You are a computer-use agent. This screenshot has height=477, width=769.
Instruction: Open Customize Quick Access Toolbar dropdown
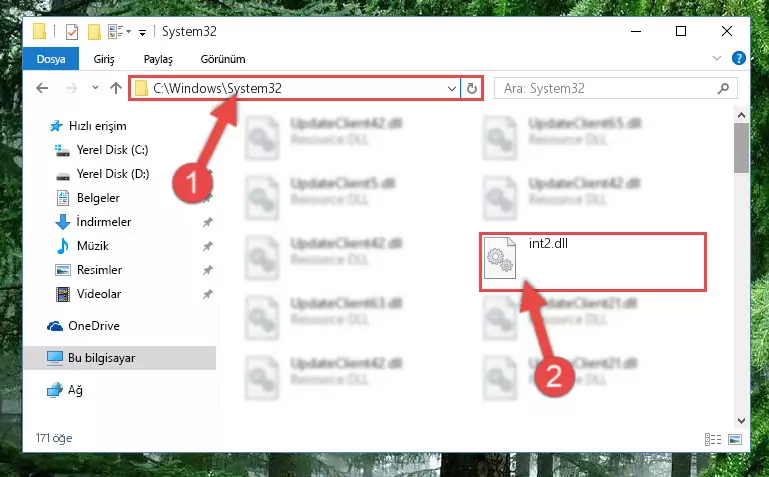(x=142, y=33)
